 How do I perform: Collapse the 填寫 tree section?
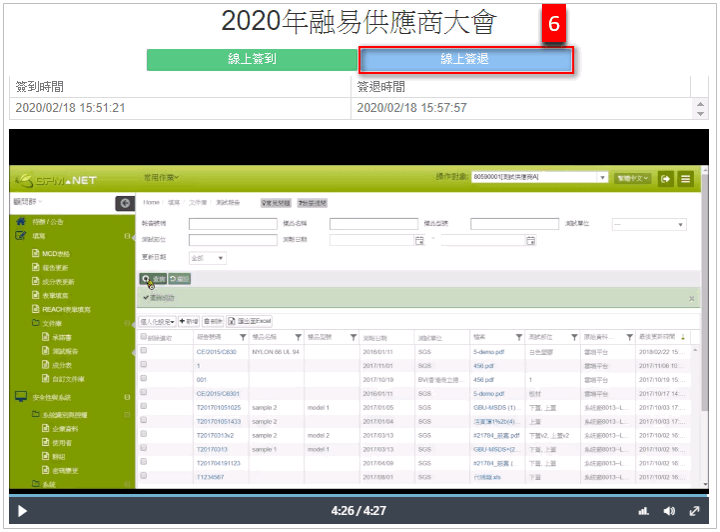tap(127, 236)
